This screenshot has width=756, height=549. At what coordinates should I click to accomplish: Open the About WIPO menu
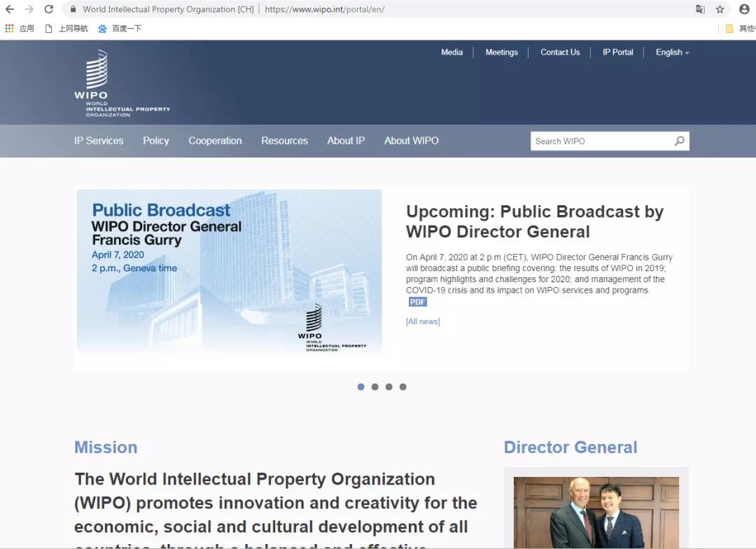(412, 140)
